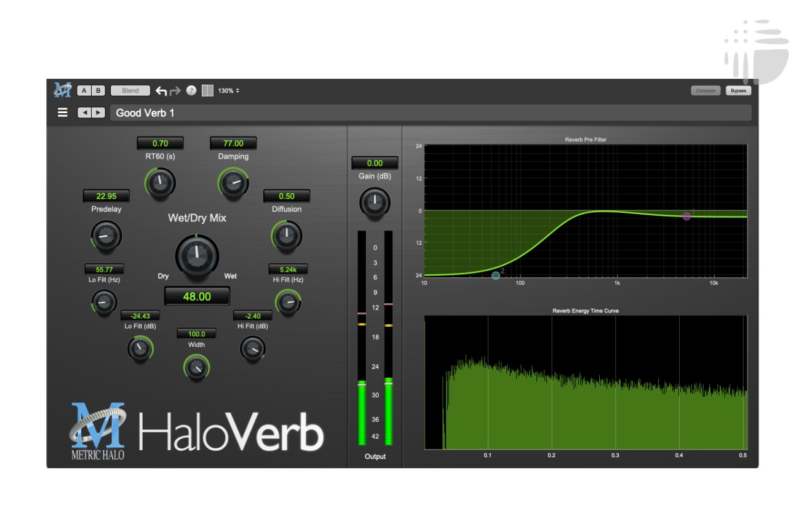
Task: Toggle the panel layout icon next to help
Action: click(x=208, y=90)
